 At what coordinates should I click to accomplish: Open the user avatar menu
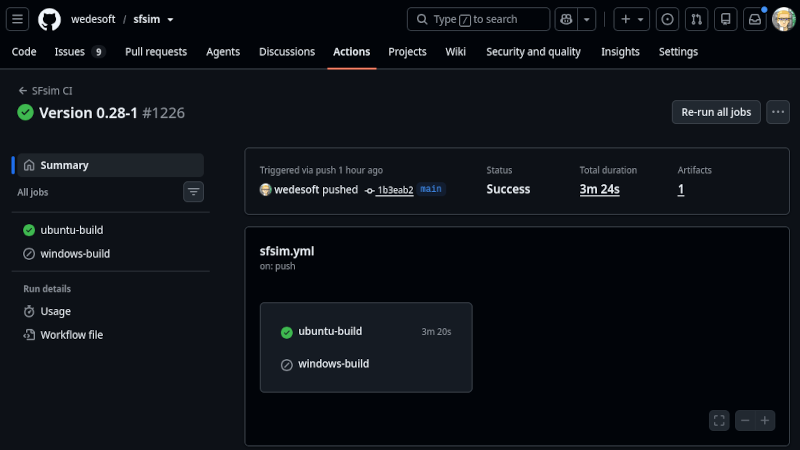(784, 19)
